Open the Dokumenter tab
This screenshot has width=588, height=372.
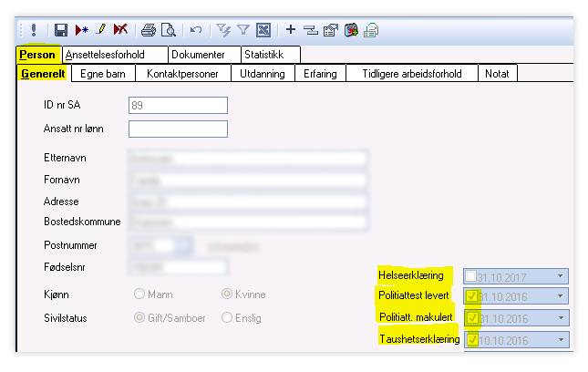204,55
